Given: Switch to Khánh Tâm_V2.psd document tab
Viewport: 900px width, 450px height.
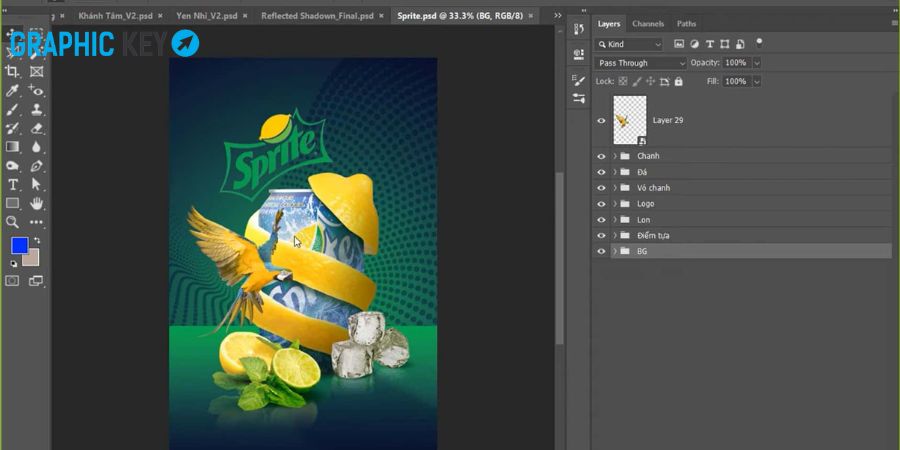Looking at the screenshot, I should (x=115, y=16).
